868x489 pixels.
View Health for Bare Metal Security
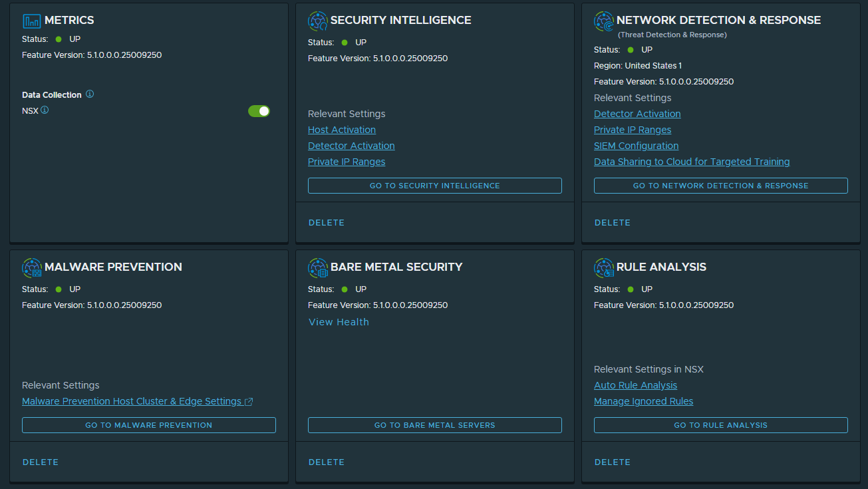(x=339, y=322)
